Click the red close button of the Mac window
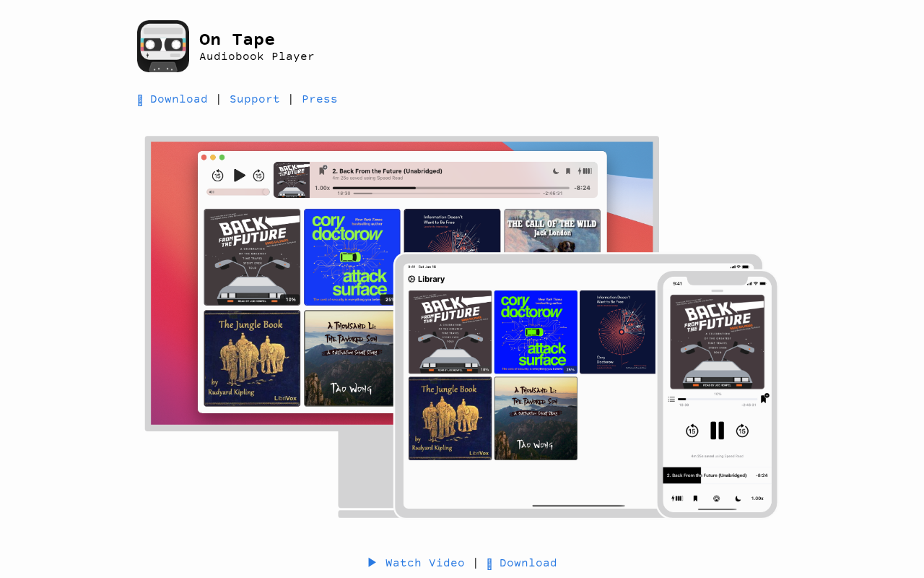This screenshot has width=924, height=578. (204, 157)
